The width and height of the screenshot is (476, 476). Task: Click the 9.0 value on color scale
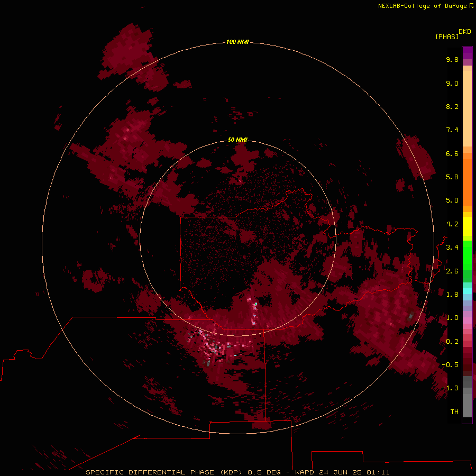[x=452, y=83]
